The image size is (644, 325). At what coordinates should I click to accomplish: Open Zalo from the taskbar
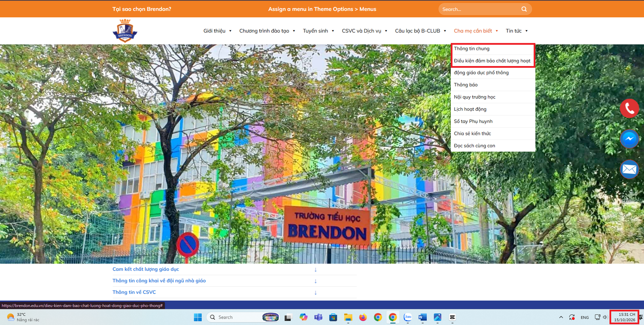[407, 317]
